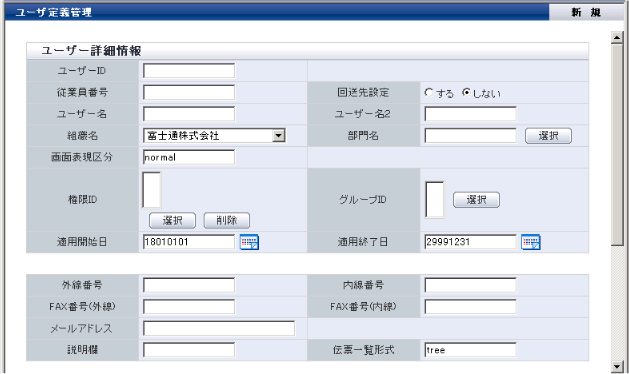This screenshot has height=374, width=629.
Task: Click the scrollbar down arrow
Action: click(x=617, y=366)
